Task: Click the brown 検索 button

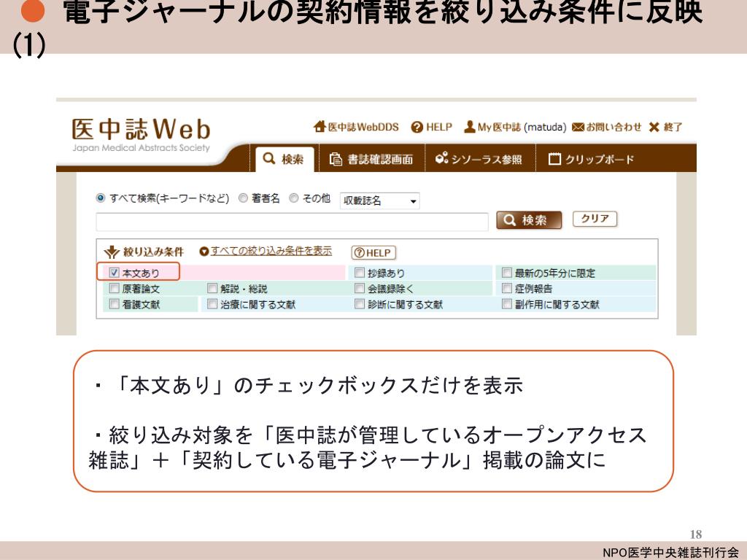Action: [529, 220]
